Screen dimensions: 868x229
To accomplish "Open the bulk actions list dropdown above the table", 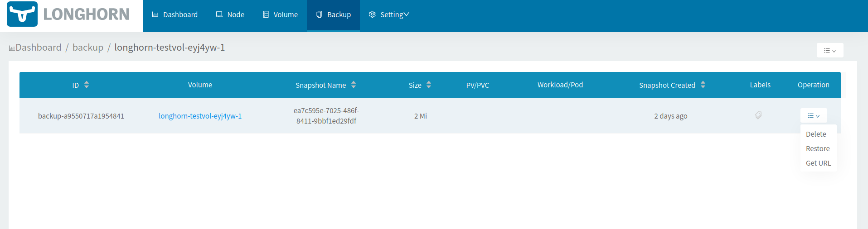I will coord(830,50).
